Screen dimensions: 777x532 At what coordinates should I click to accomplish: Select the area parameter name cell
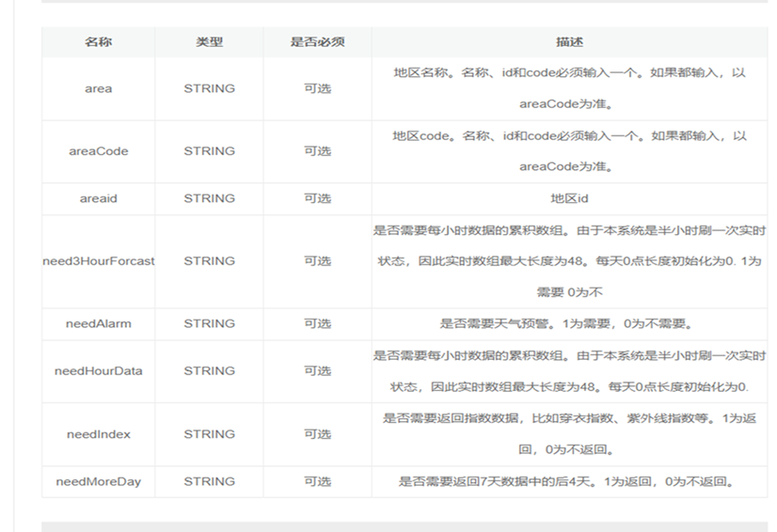98,88
